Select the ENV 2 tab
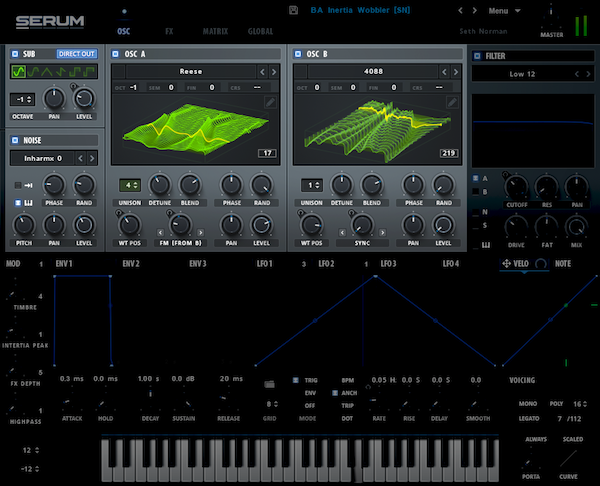The width and height of the screenshot is (600, 486). [131, 264]
